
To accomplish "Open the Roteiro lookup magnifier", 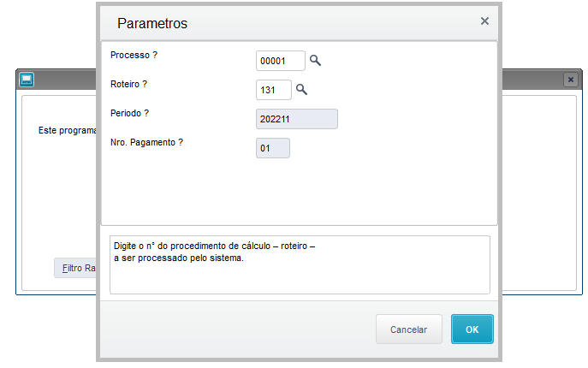I will click(x=301, y=90).
